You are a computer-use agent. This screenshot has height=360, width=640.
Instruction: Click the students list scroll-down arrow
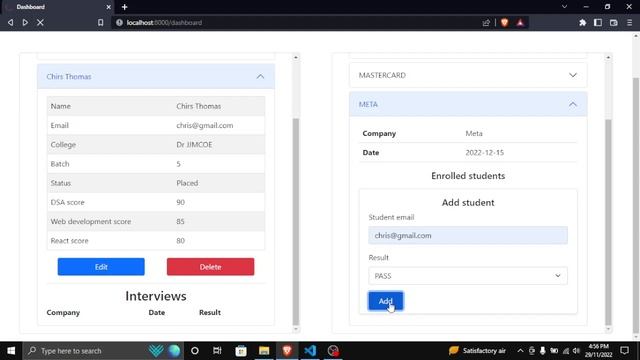pos(296,329)
